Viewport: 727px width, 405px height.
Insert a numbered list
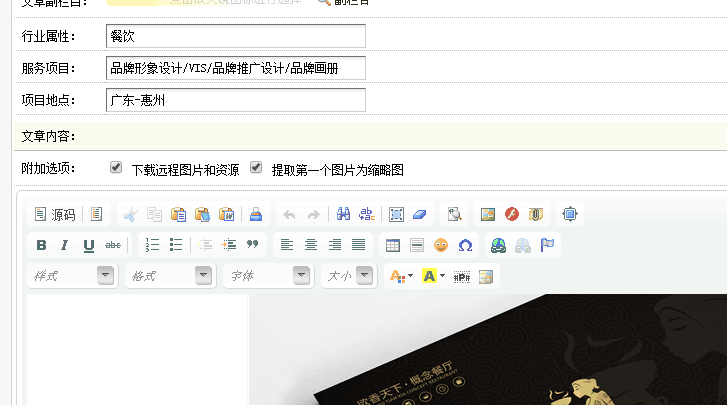point(152,245)
